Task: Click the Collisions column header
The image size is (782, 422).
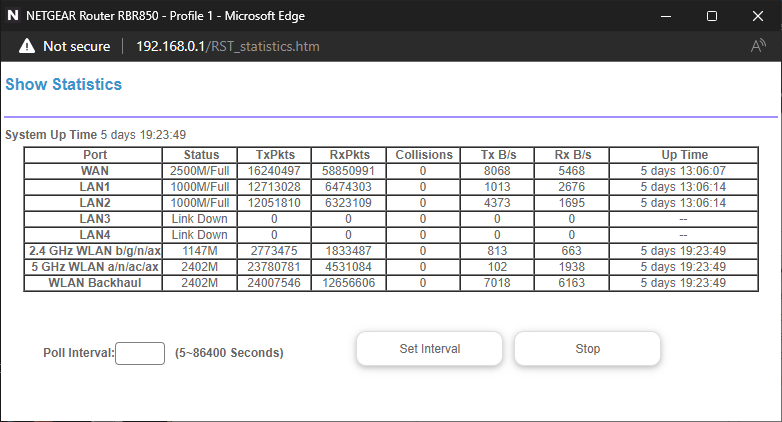Action: coord(423,155)
